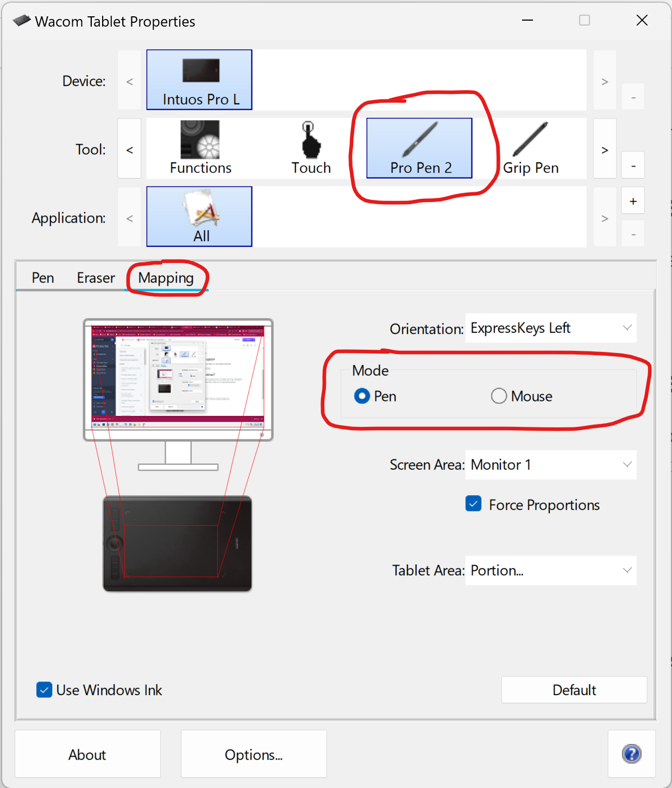Open the Screen Area dropdown
Image resolution: width=672 pixels, height=788 pixels.
[x=551, y=465]
